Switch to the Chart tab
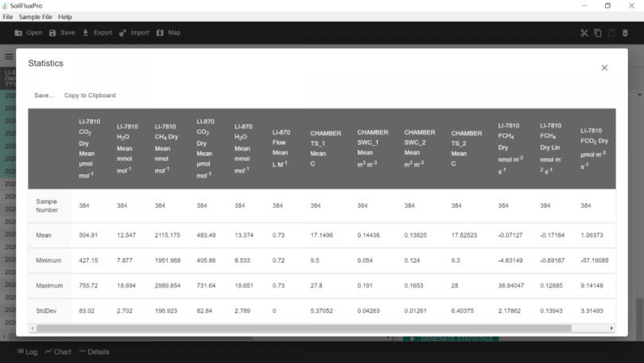 click(58, 352)
